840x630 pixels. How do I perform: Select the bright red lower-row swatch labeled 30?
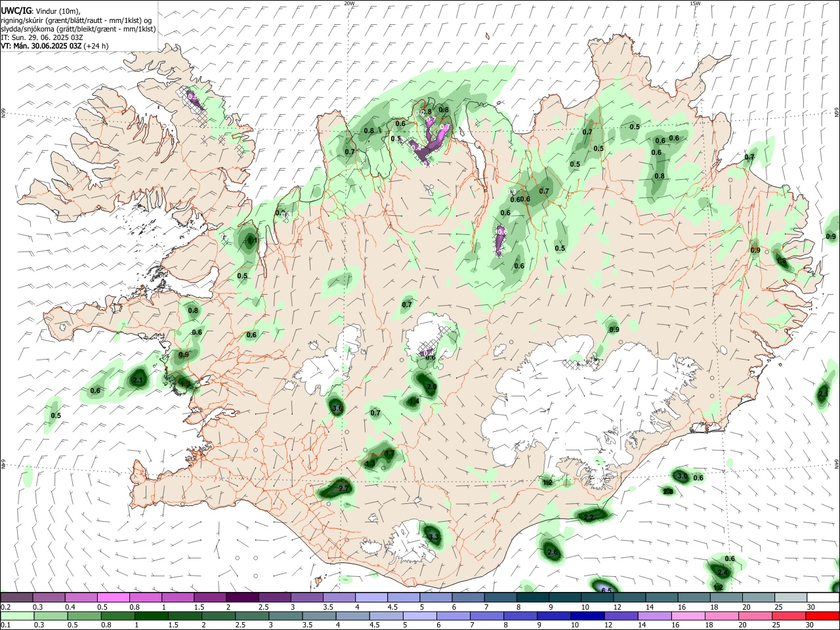[823, 616]
